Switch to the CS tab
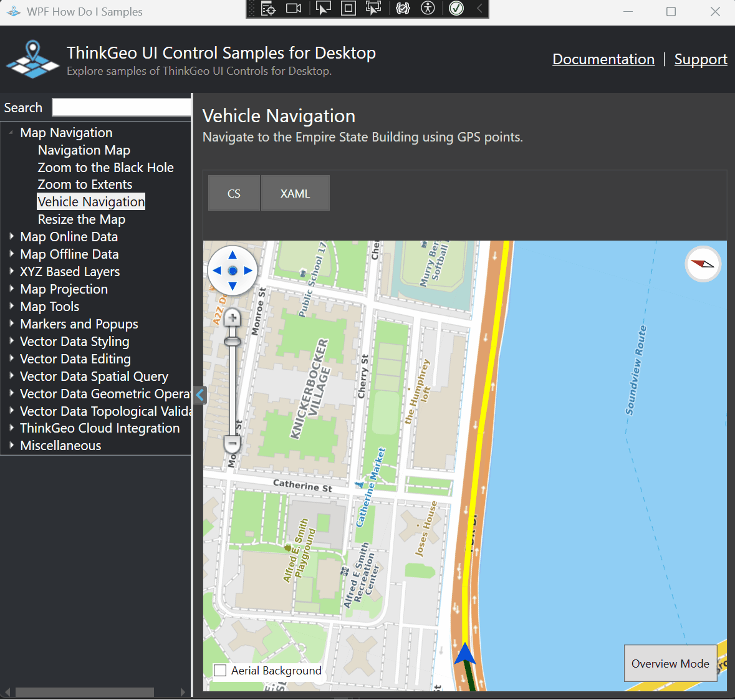The height and width of the screenshot is (700, 735). 234,193
